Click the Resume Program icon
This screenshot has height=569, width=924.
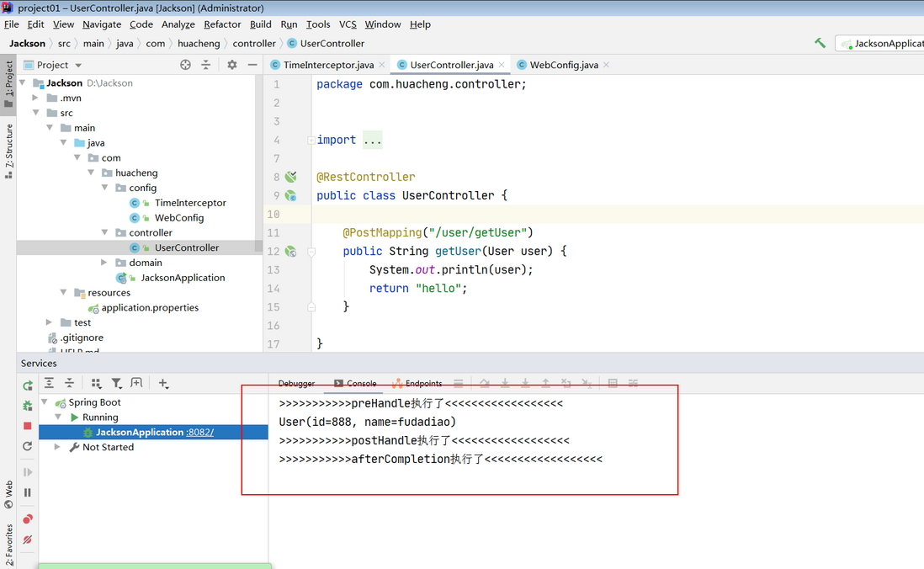click(x=28, y=471)
